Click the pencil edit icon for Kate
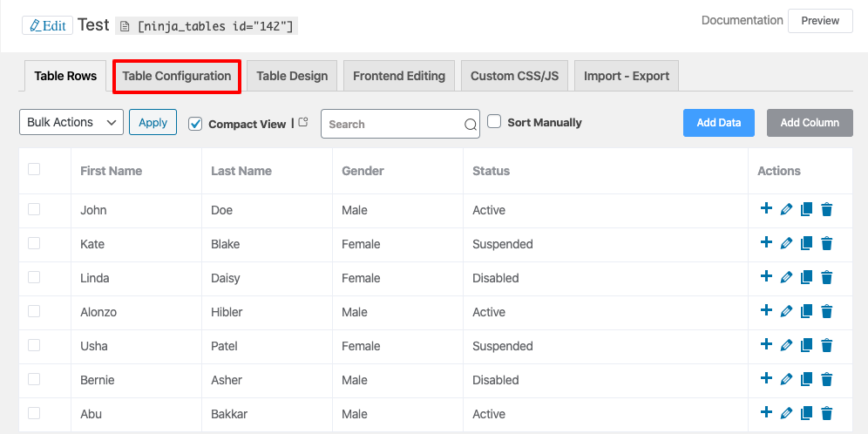The height and width of the screenshot is (434, 868). pyautogui.click(x=786, y=243)
